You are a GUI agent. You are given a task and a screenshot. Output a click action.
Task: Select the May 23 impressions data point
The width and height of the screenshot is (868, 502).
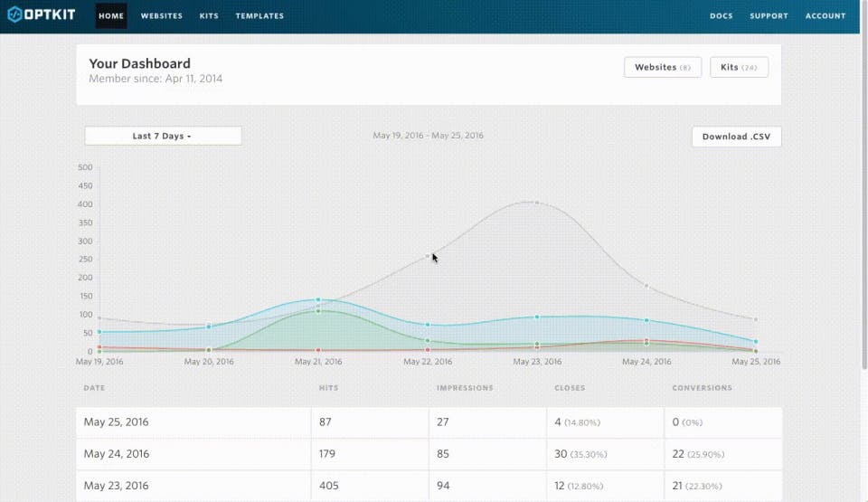(536, 317)
